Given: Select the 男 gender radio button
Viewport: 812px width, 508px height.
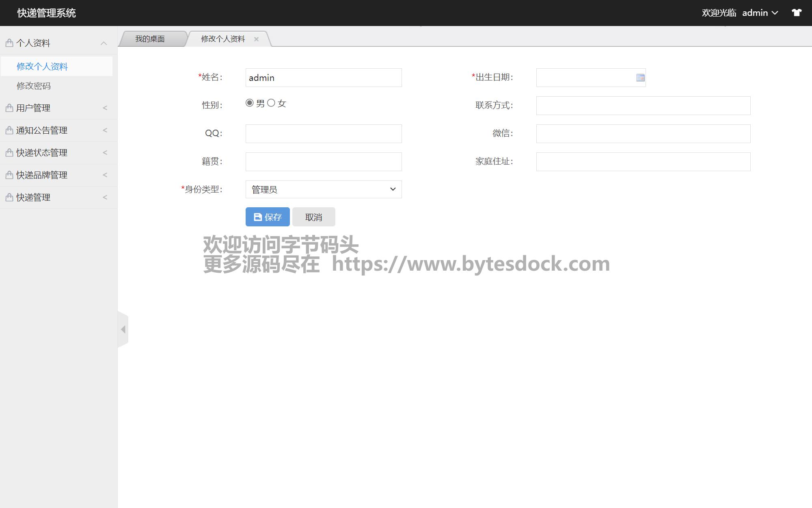Looking at the screenshot, I should click(x=250, y=103).
